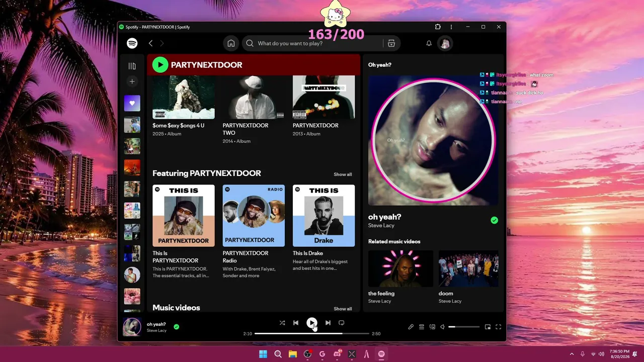The height and width of the screenshot is (362, 644).
Task: Open the Spotify Home page
Action: click(x=231, y=43)
